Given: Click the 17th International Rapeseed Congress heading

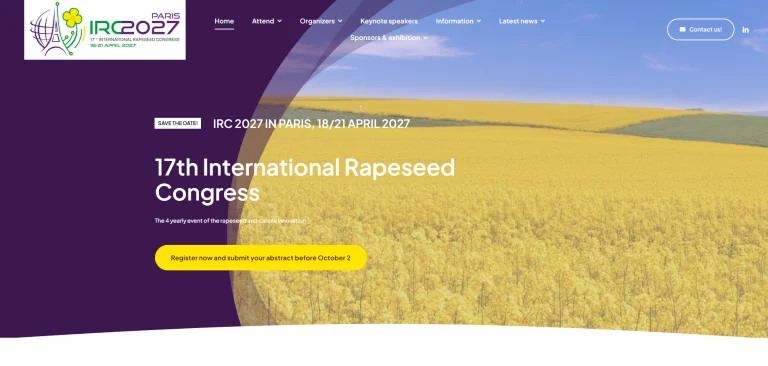Looking at the screenshot, I should 305,180.
